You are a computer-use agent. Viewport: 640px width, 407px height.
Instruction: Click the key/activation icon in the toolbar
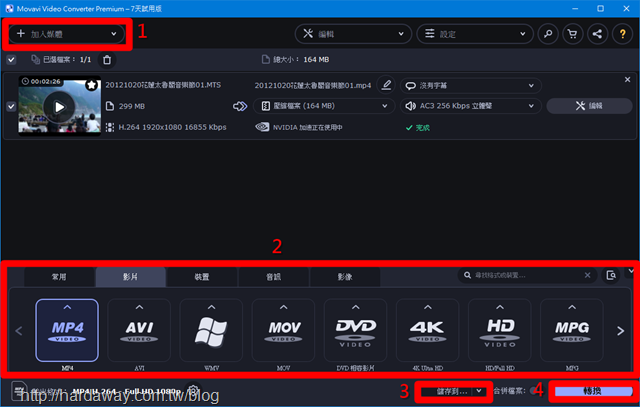coord(548,34)
